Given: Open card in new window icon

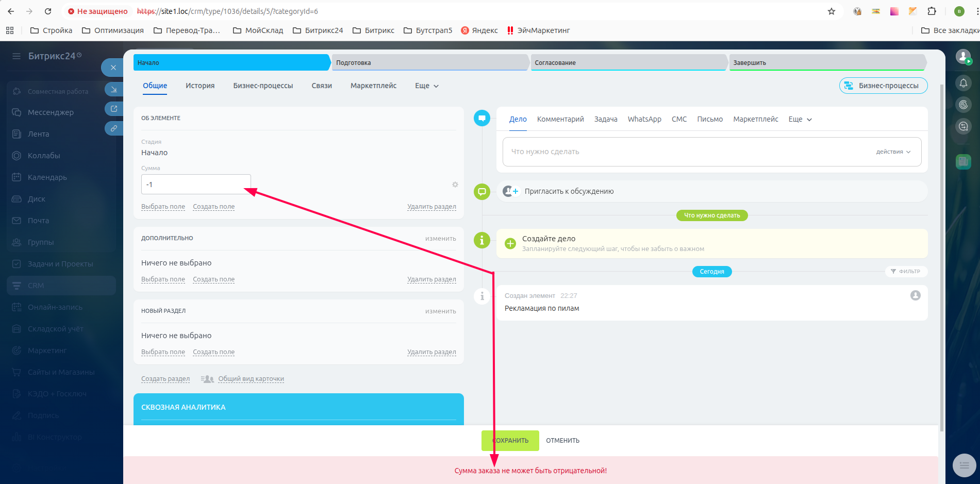Looking at the screenshot, I should pos(114,109).
